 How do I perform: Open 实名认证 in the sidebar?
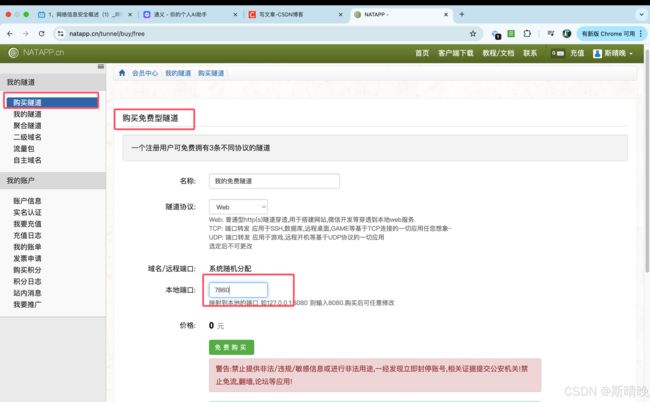pyautogui.click(x=27, y=213)
